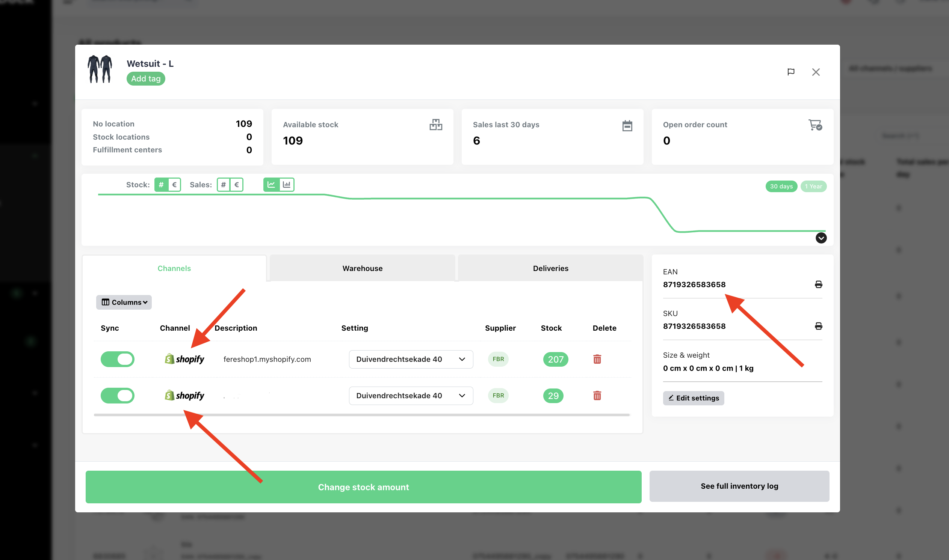Open the Columns dropdown
Image resolution: width=949 pixels, height=560 pixels.
coord(124,302)
